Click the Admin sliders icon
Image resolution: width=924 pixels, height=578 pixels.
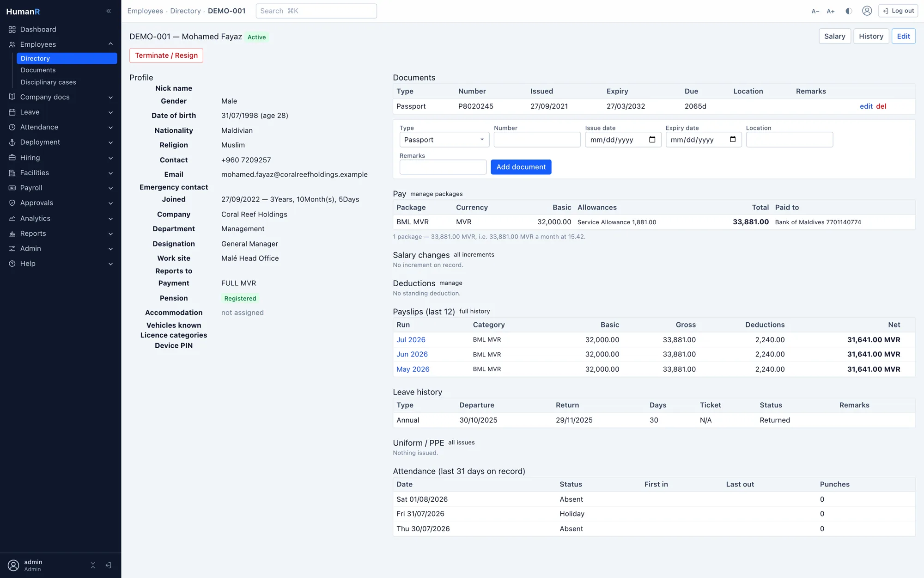click(12, 248)
